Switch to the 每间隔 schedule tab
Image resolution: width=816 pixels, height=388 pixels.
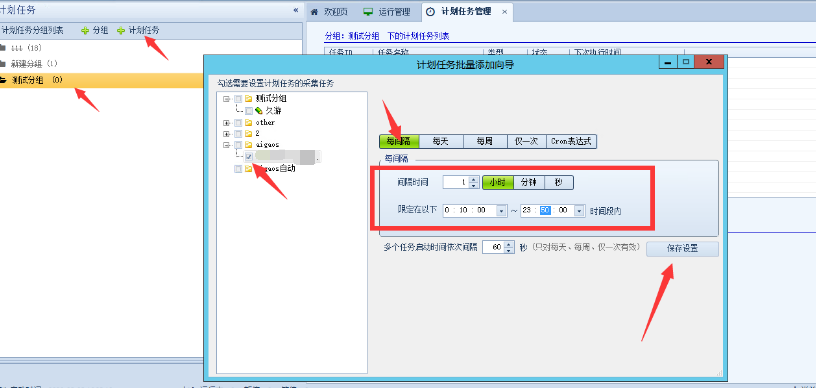[x=399, y=141]
